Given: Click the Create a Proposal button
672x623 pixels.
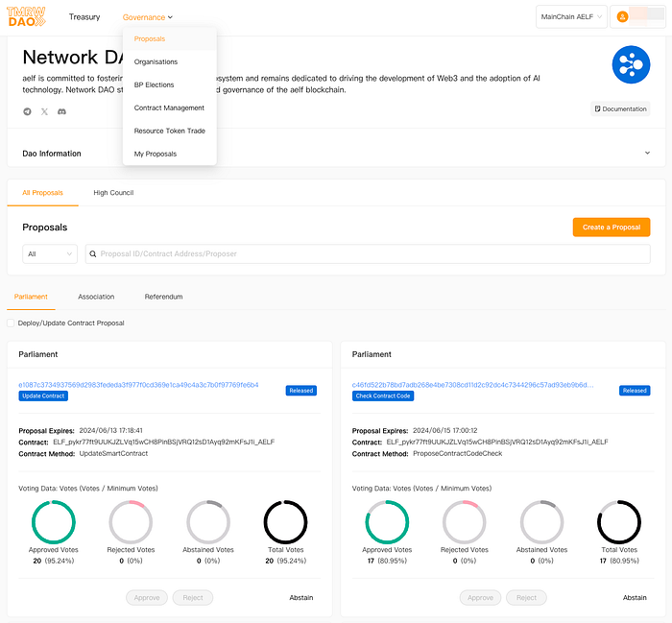Looking at the screenshot, I should tap(612, 228).
